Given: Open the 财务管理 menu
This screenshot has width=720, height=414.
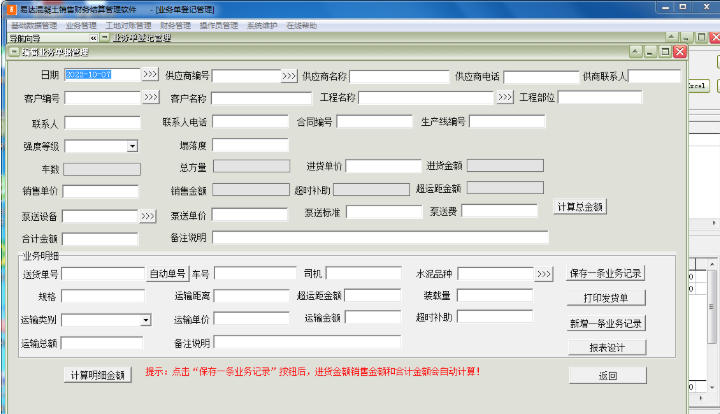Looking at the screenshot, I should click(175, 26).
